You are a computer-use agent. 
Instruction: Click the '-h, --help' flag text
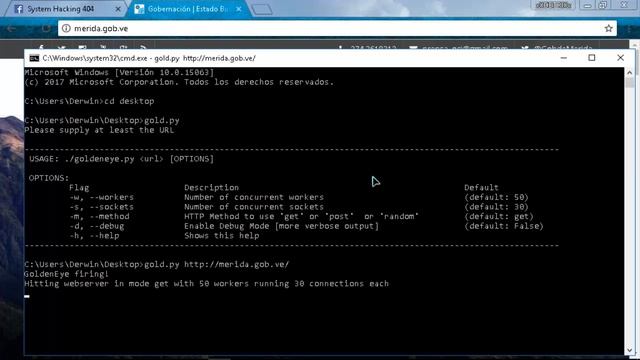tap(94, 236)
